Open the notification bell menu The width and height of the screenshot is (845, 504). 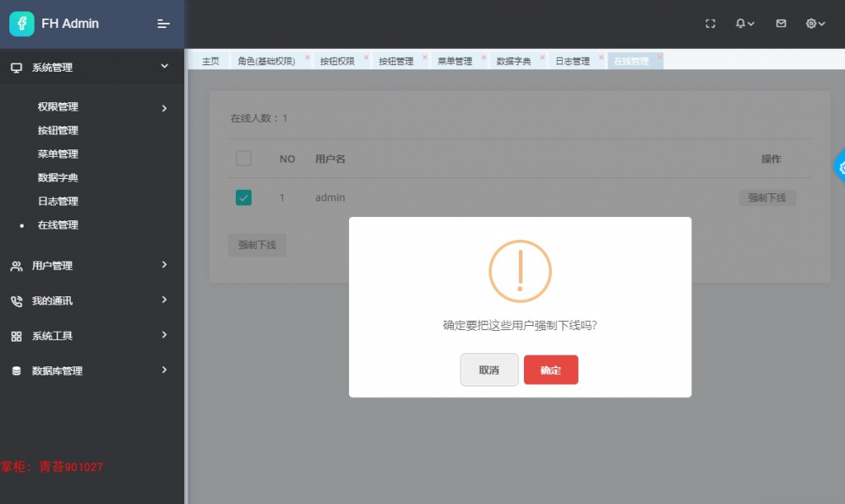[x=739, y=24]
